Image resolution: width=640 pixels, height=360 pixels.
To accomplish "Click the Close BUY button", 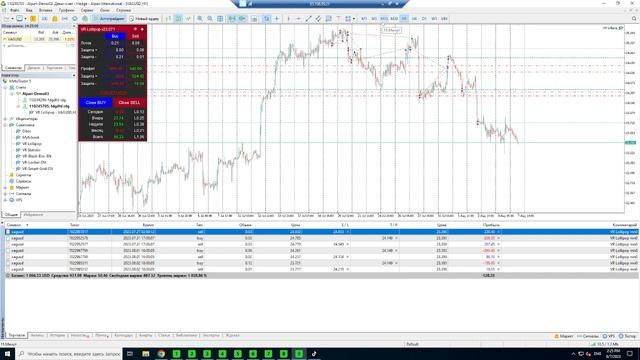I will (96, 102).
